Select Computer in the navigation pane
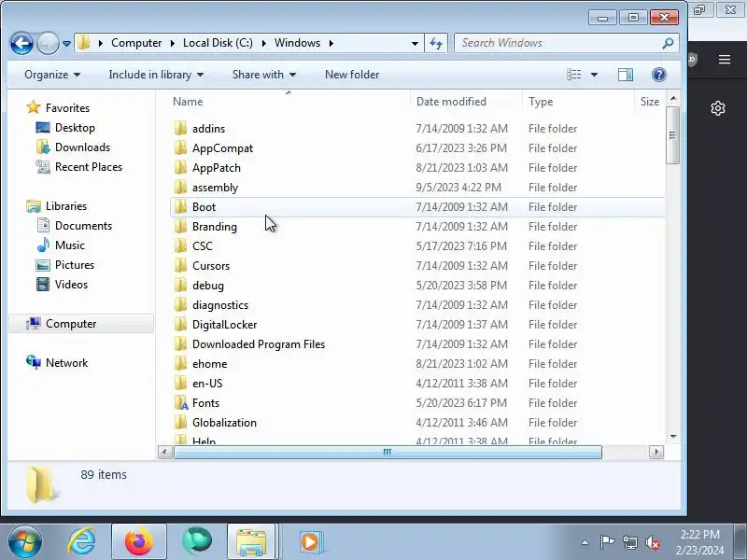This screenshot has width=747, height=560. tap(71, 324)
